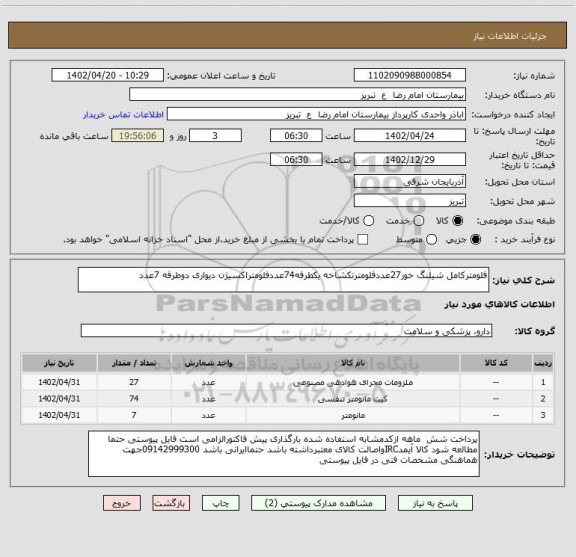
Task: Click the general need description text box
Action: [283, 280]
